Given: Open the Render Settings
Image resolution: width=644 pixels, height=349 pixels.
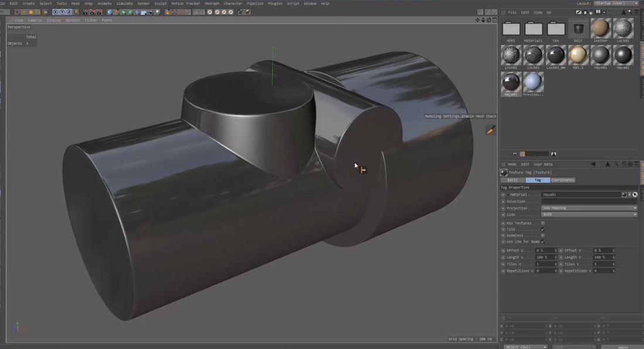Looking at the screenshot, I should point(99,12).
